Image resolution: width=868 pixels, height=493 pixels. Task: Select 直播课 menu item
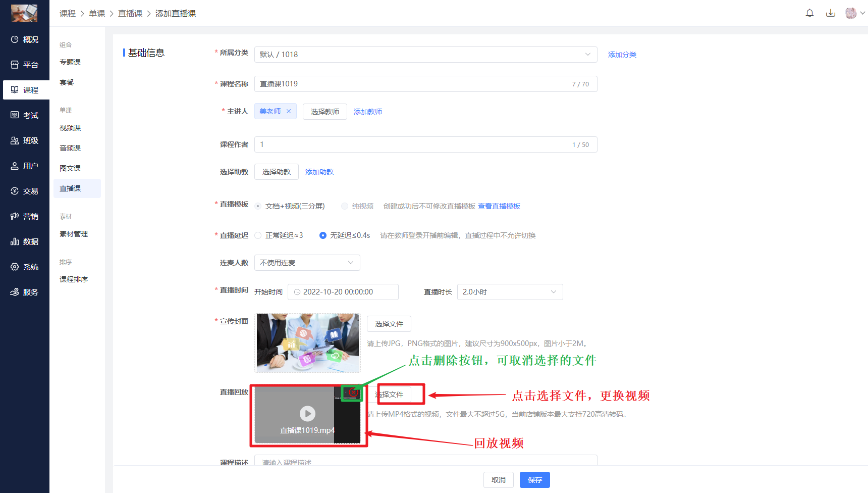(77, 188)
